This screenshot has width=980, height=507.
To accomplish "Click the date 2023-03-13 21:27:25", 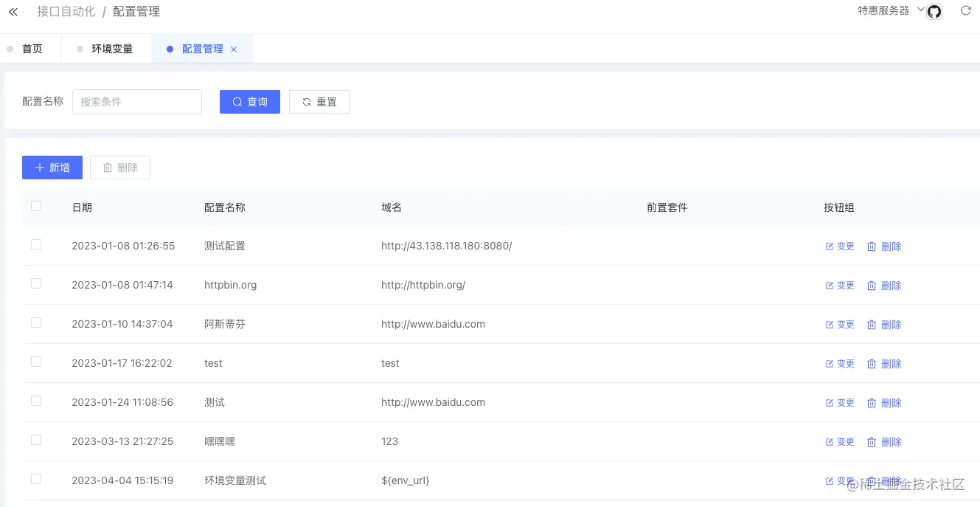I will pyautogui.click(x=122, y=441).
